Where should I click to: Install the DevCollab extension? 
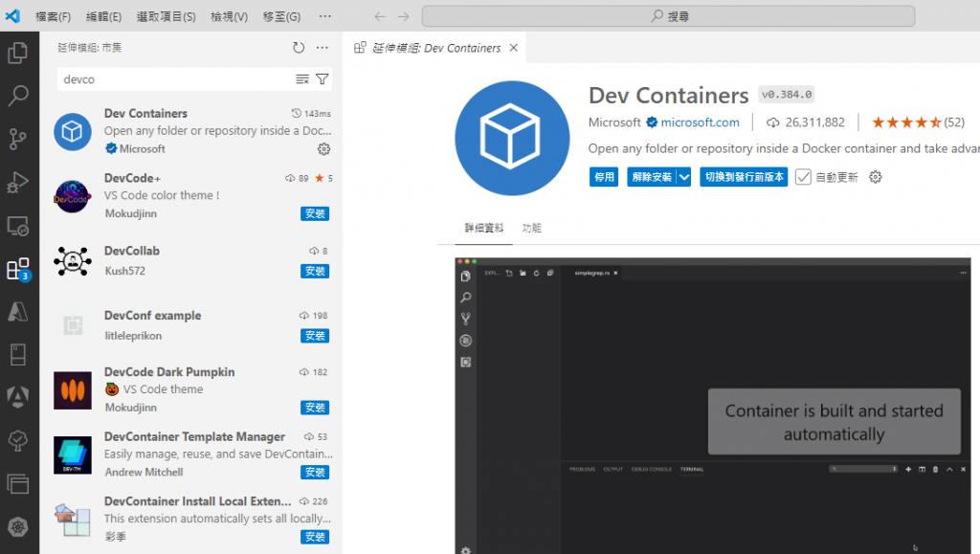click(x=315, y=271)
